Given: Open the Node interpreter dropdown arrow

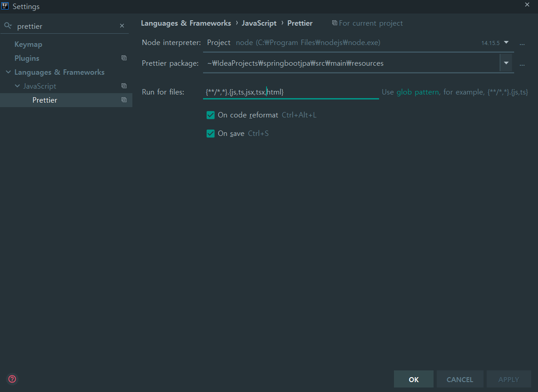Looking at the screenshot, I should point(506,42).
